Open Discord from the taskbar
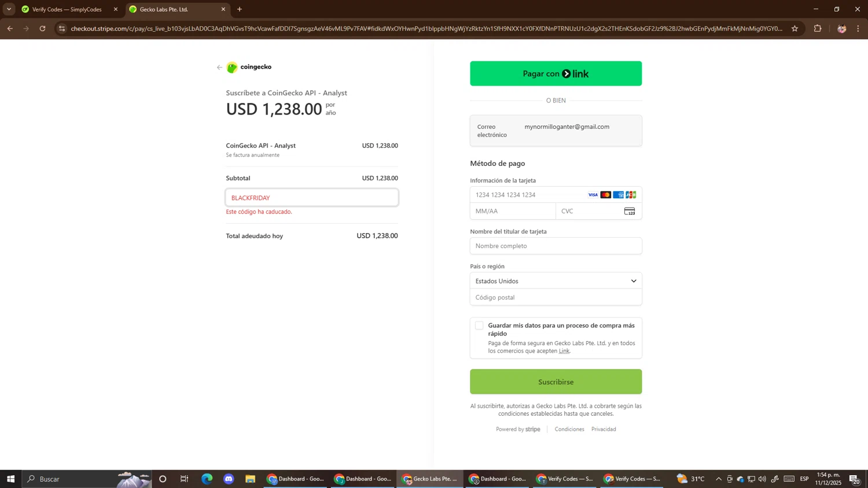Image resolution: width=868 pixels, height=488 pixels. click(229, 479)
